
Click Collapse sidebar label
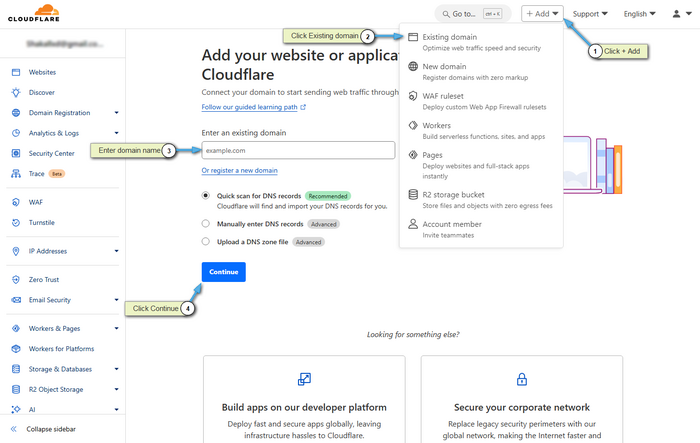coord(51,429)
